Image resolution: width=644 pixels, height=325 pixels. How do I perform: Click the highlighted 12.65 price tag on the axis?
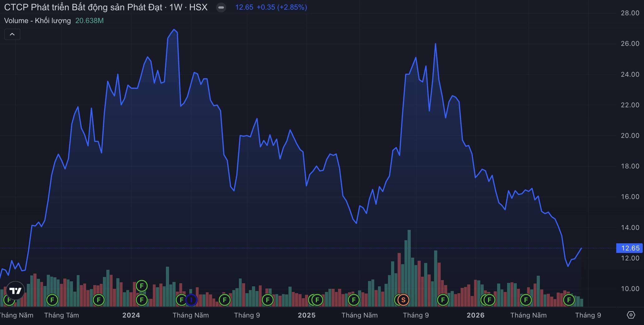[x=630, y=248]
